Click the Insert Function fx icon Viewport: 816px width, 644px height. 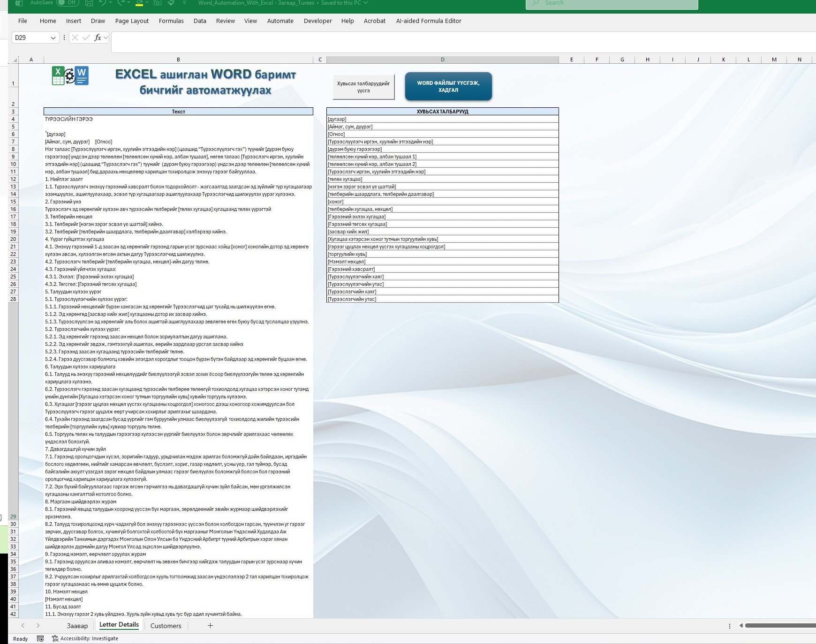point(98,37)
